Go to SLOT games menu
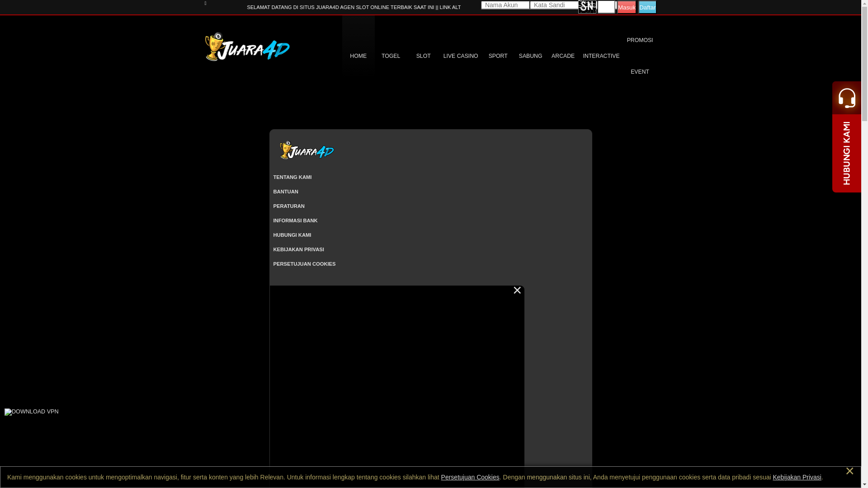 click(x=423, y=56)
